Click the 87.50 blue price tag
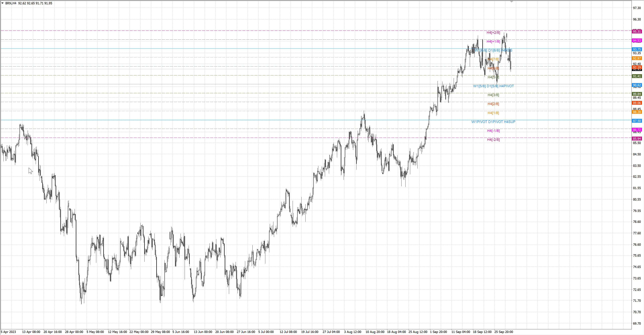This screenshot has width=644, height=335. coord(636,121)
